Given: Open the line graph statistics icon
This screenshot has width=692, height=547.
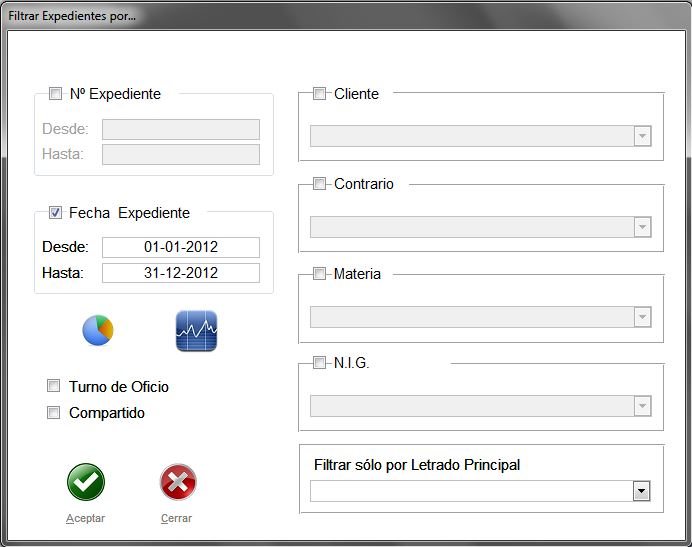Looking at the screenshot, I should coord(196,331).
